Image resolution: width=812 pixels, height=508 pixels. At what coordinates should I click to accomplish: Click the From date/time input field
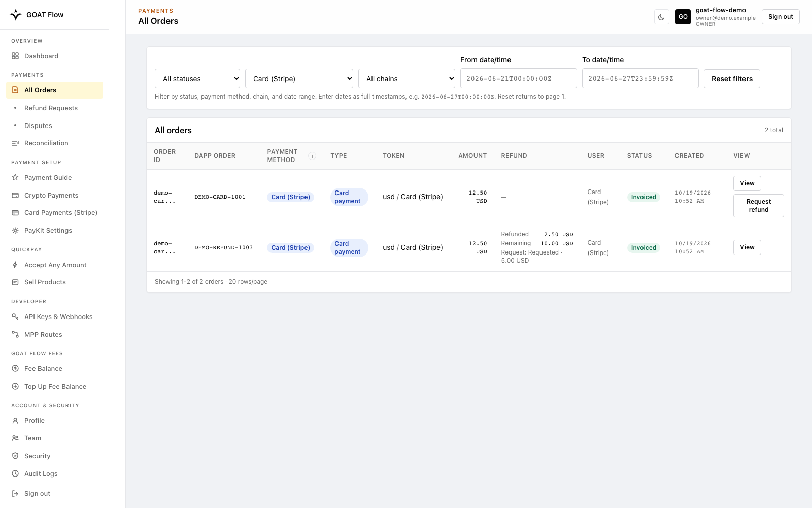coord(519,79)
